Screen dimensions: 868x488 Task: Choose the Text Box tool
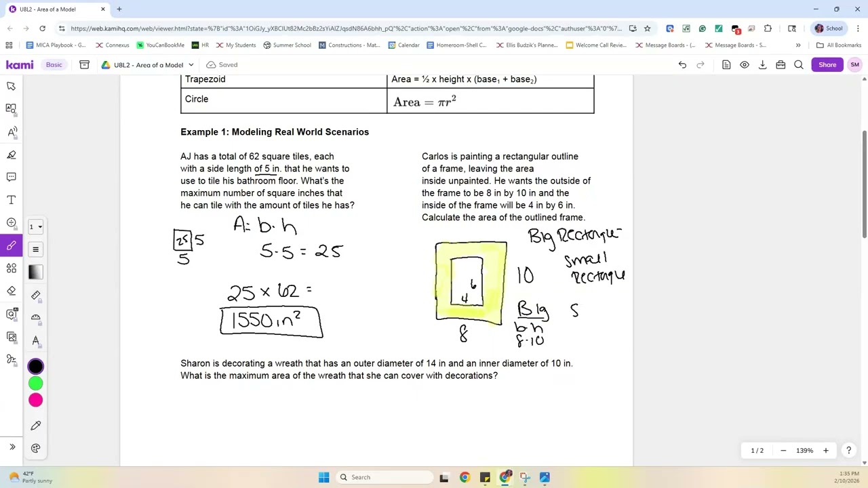pyautogui.click(x=12, y=200)
